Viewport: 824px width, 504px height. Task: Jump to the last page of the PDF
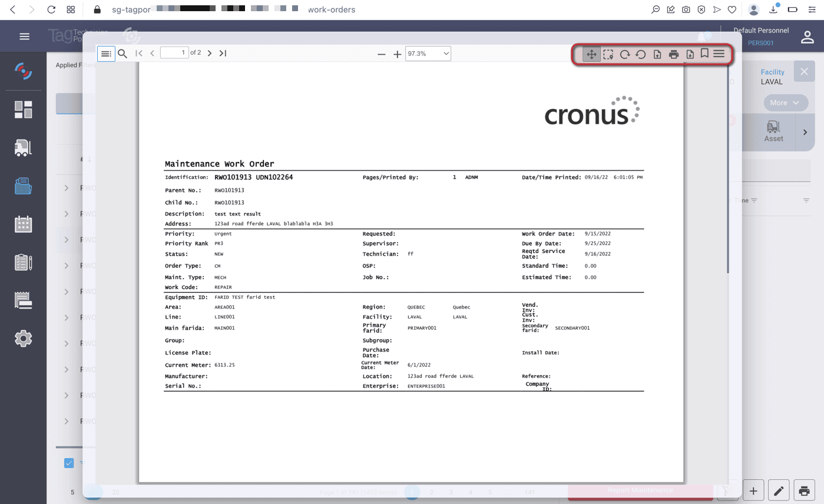[223, 54]
